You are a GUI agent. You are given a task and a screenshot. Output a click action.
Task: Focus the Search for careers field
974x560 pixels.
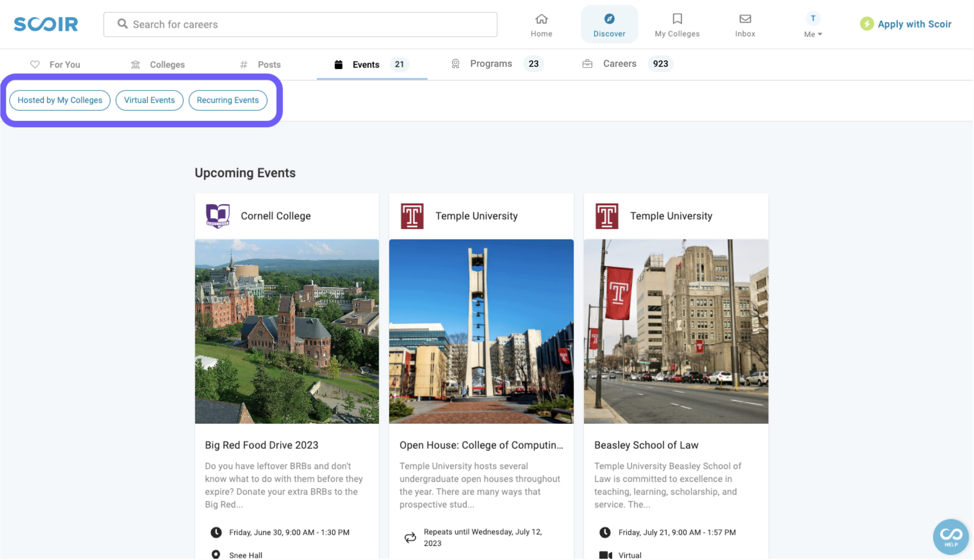[x=300, y=24]
